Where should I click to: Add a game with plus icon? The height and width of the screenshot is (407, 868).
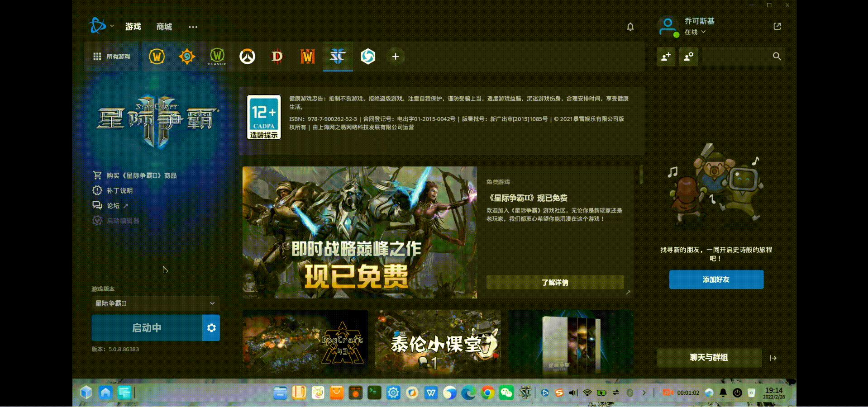(396, 57)
